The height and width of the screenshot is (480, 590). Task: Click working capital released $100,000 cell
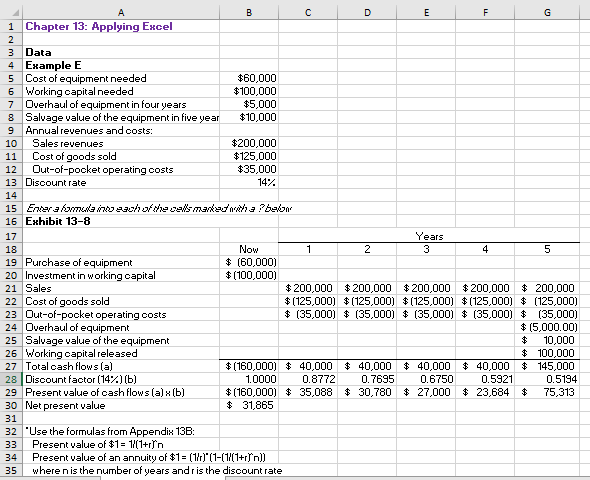click(x=547, y=353)
